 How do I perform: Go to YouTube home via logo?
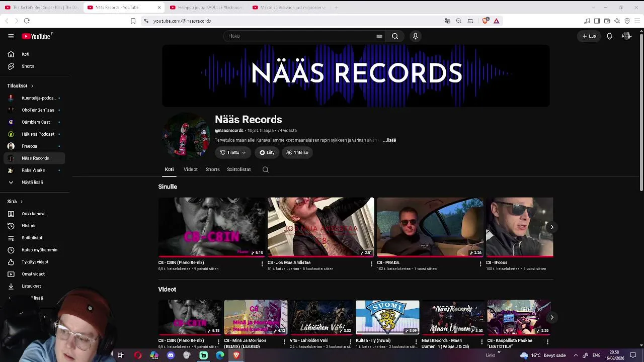(37, 36)
